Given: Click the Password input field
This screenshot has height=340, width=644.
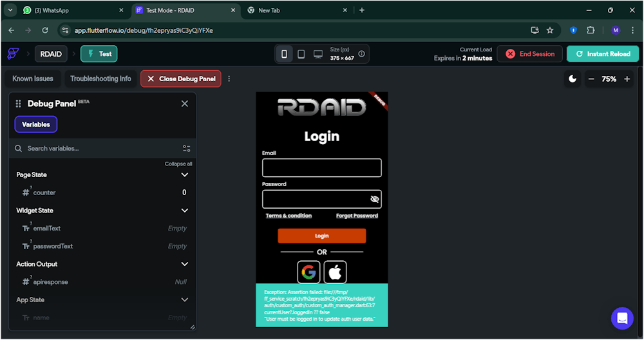Looking at the screenshot, I should 322,199.
